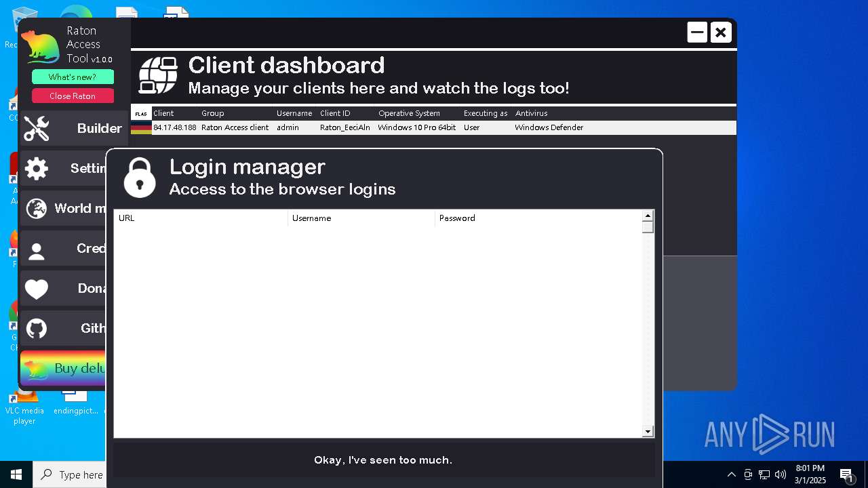Sort logins by Username column header

pyautogui.click(x=361, y=218)
